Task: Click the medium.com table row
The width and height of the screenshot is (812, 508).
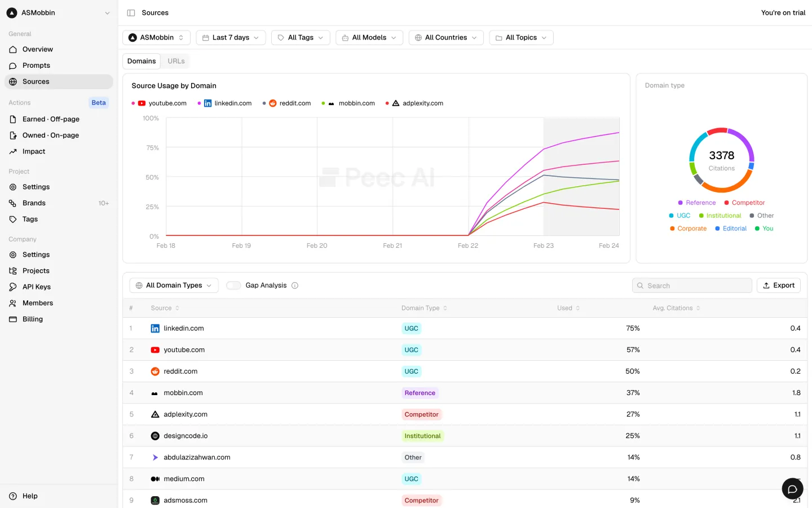Action: (x=465, y=479)
